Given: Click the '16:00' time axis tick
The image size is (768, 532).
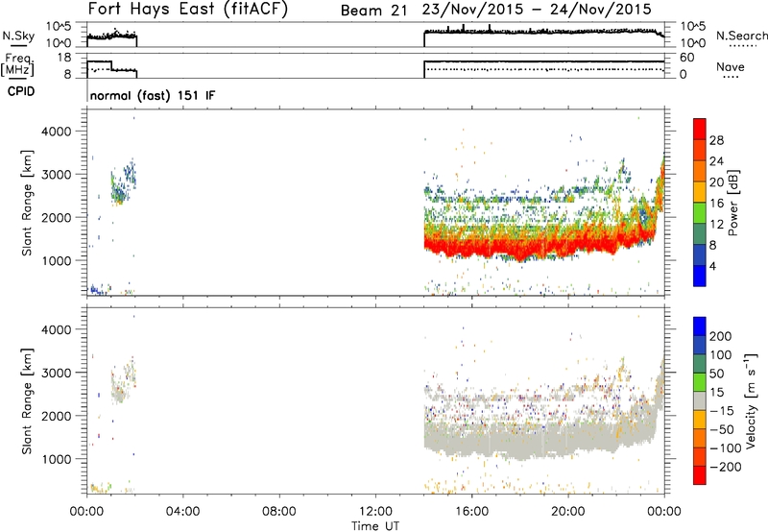Looking at the screenshot, I should point(471,512).
